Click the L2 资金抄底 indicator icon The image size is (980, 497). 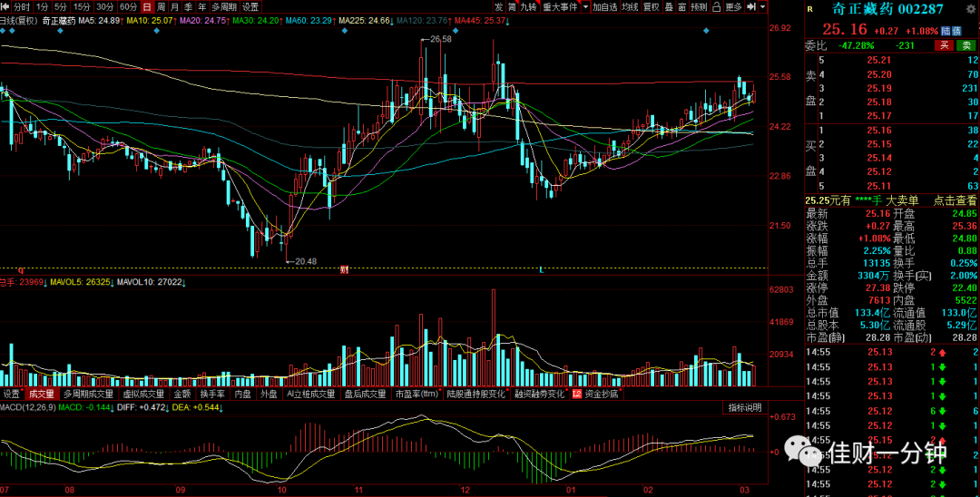(576, 394)
